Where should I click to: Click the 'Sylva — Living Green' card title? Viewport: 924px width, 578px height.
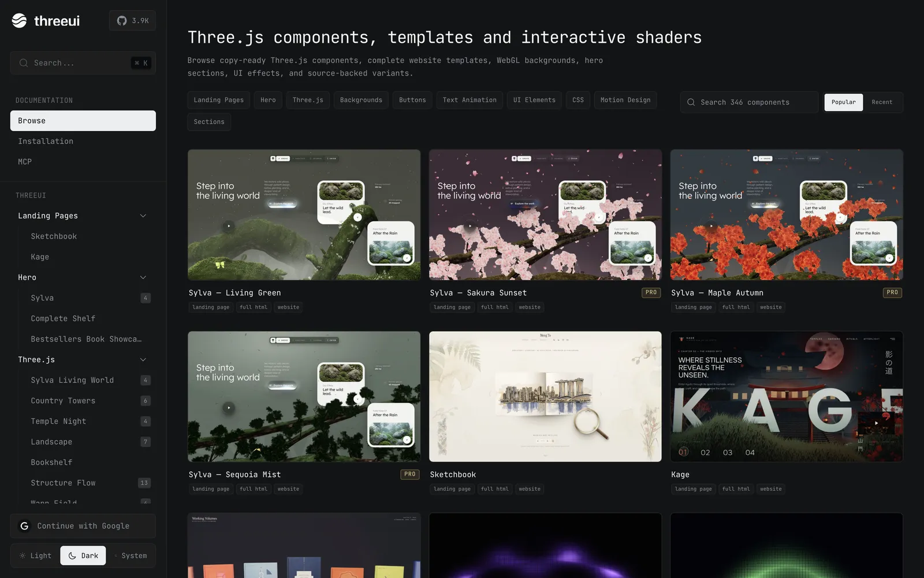tap(234, 293)
